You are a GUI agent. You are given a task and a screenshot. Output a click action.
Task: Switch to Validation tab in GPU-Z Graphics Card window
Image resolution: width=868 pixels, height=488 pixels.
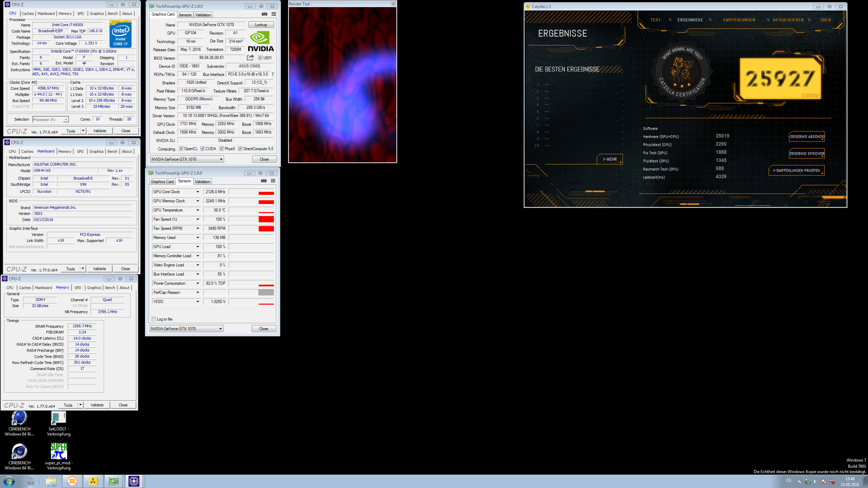(x=203, y=15)
